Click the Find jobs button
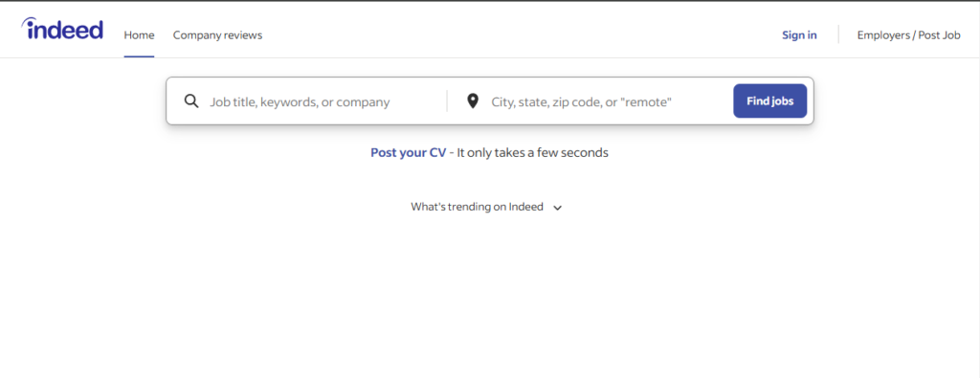 tap(770, 100)
